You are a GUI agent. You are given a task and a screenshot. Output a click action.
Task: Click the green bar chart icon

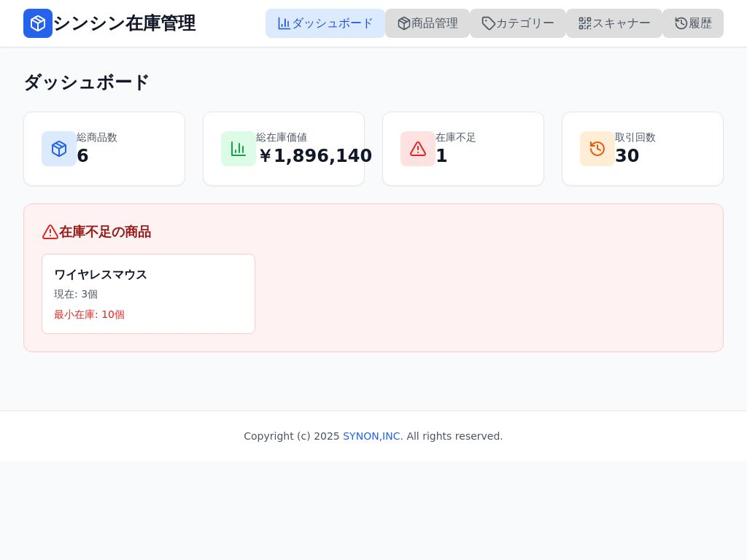pos(239,149)
